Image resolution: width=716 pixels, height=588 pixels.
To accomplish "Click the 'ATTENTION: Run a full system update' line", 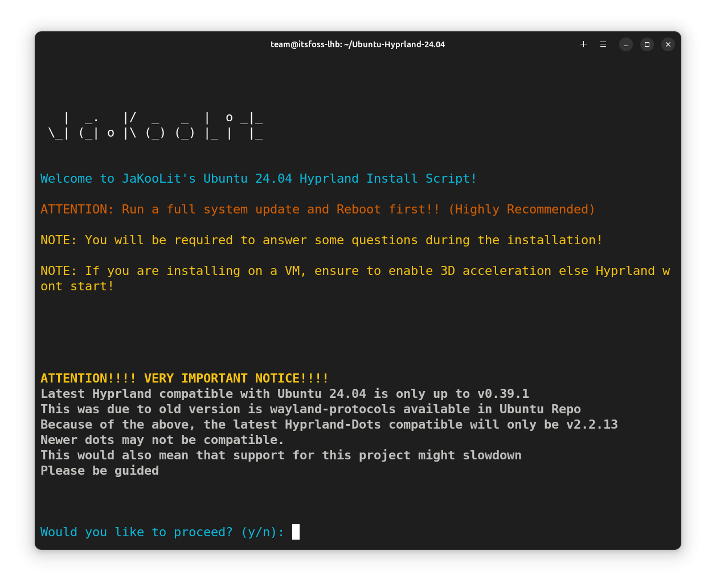I will (x=318, y=209).
